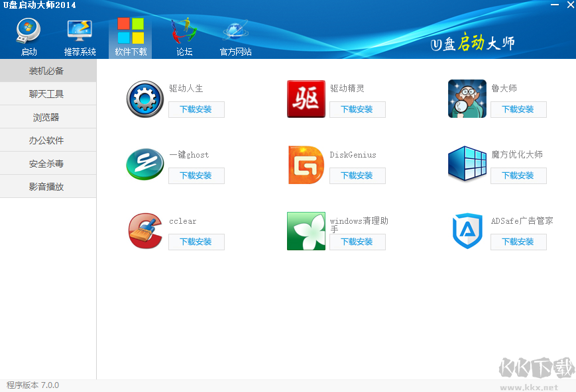Visit the 官方网站 official site
The width and height of the screenshot is (576, 392).
[x=235, y=37]
